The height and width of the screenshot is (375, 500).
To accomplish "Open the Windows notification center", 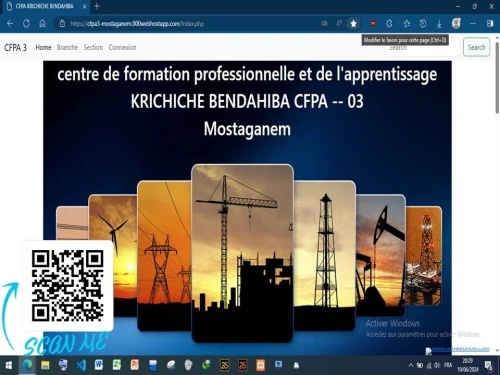I will tap(489, 365).
